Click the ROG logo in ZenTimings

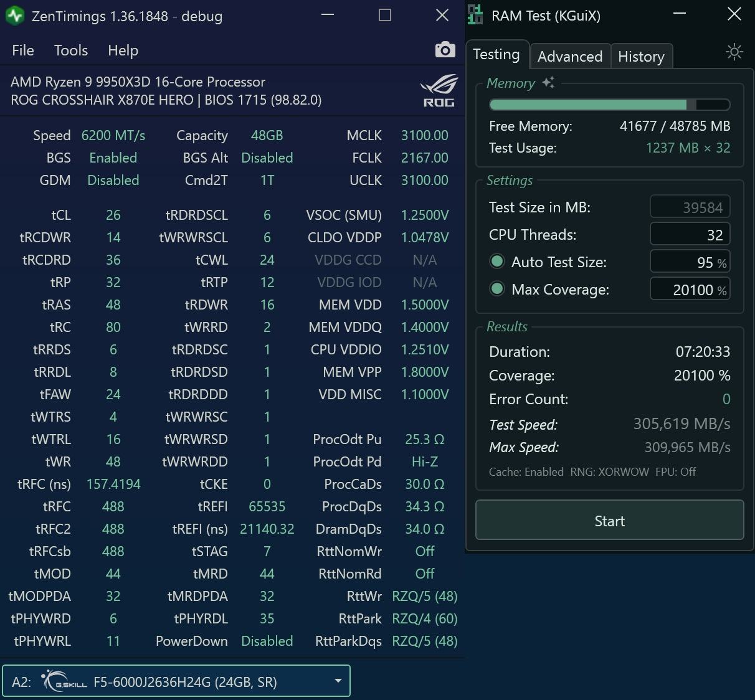point(439,91)
